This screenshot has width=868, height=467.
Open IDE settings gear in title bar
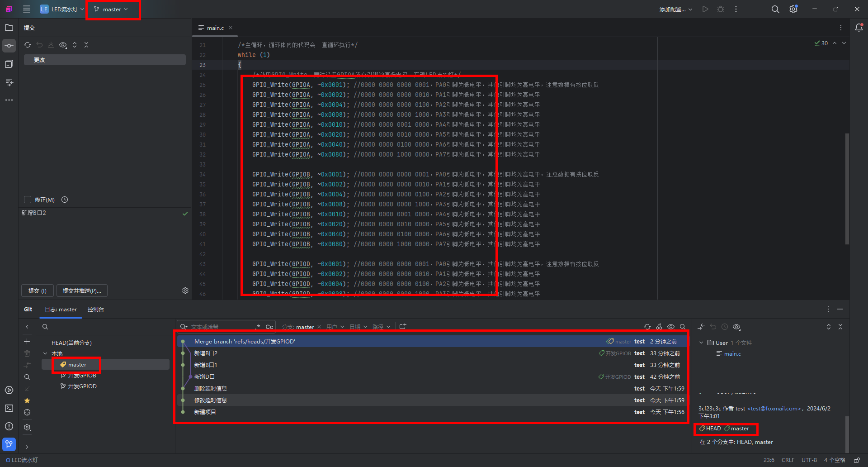[x=793, y=9]
